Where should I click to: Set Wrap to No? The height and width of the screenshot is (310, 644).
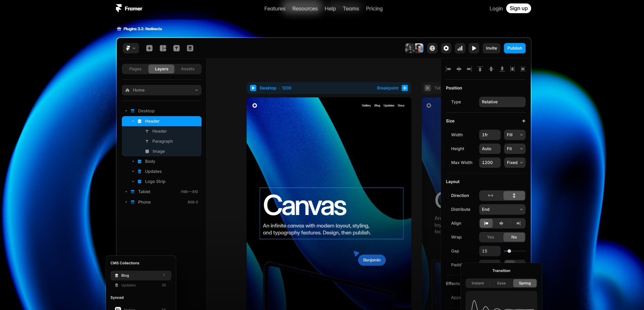pyautogui.click(x=514, y=237)
